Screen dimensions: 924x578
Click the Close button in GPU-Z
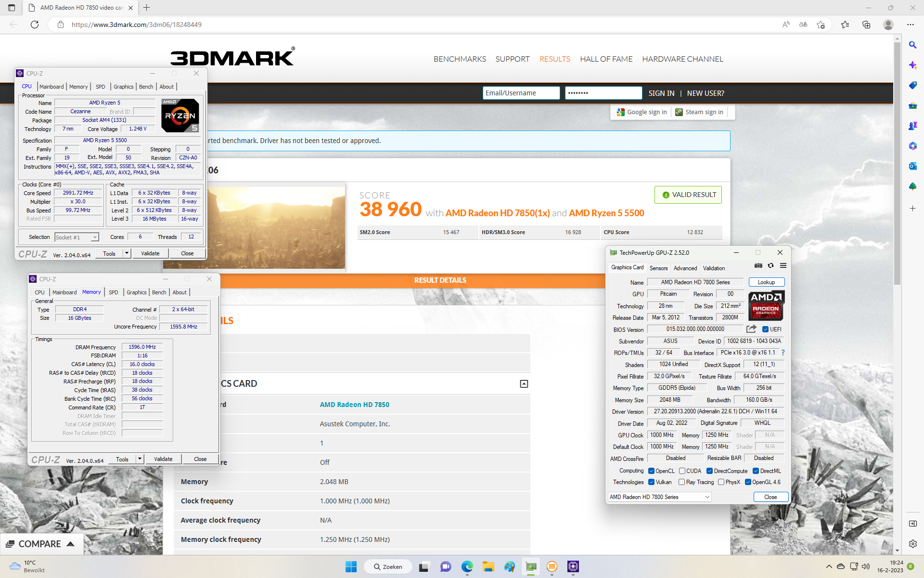click(x=770, y=497)
